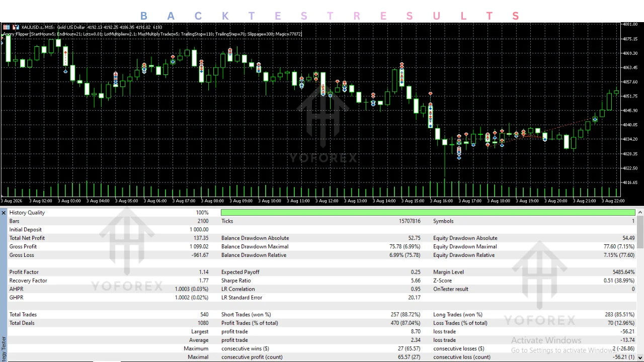This screenshot has height=362, width=644.
Task: Select the AHPR label
Action: [16, 290]
